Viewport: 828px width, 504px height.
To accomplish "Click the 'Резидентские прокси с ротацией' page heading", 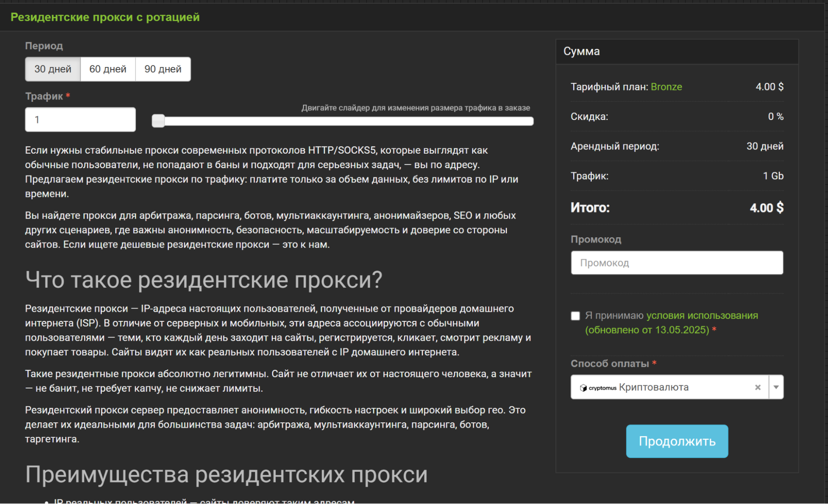I will click(x=104, y=17).
